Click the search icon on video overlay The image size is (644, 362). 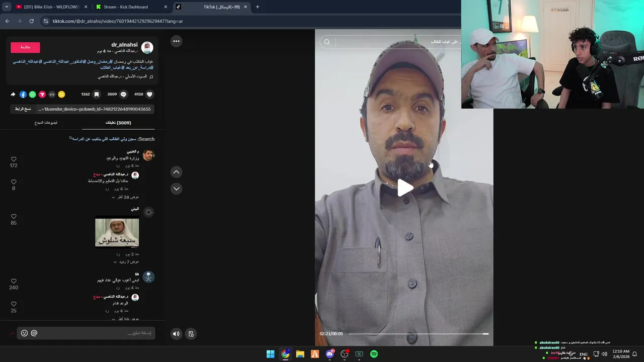327,42
